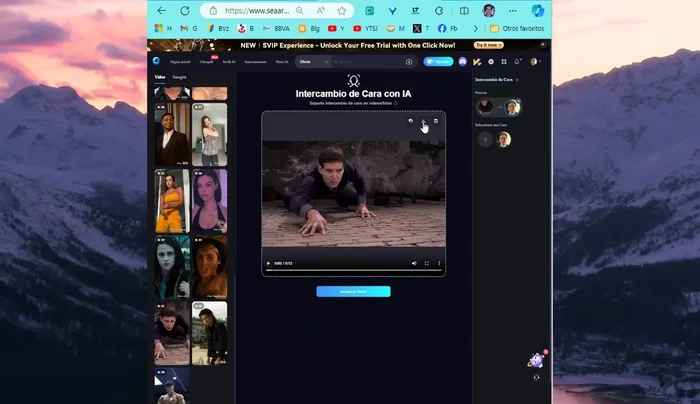Go to Página inicial nav item
This screenshot has width=700, height=404.
(180, 62)
